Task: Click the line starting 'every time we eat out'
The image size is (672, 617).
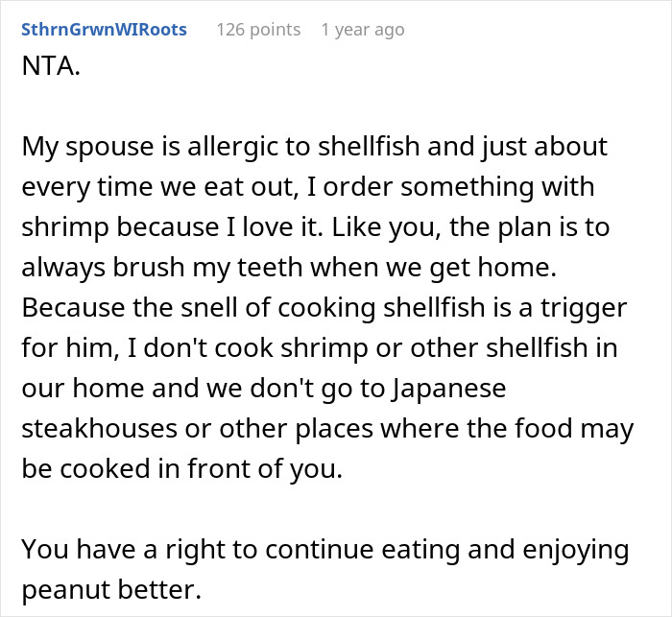Action: pos(308,187)
